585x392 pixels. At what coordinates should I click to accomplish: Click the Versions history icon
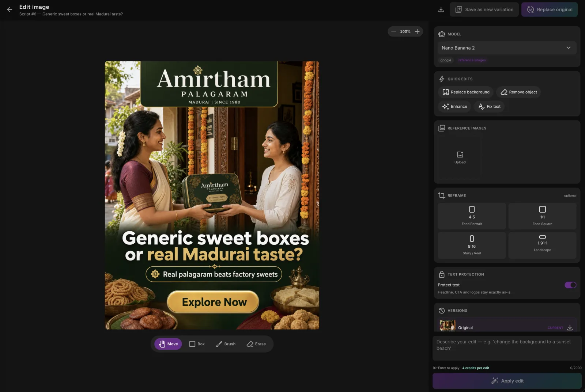pyautogui.click(x=442, y=311)
